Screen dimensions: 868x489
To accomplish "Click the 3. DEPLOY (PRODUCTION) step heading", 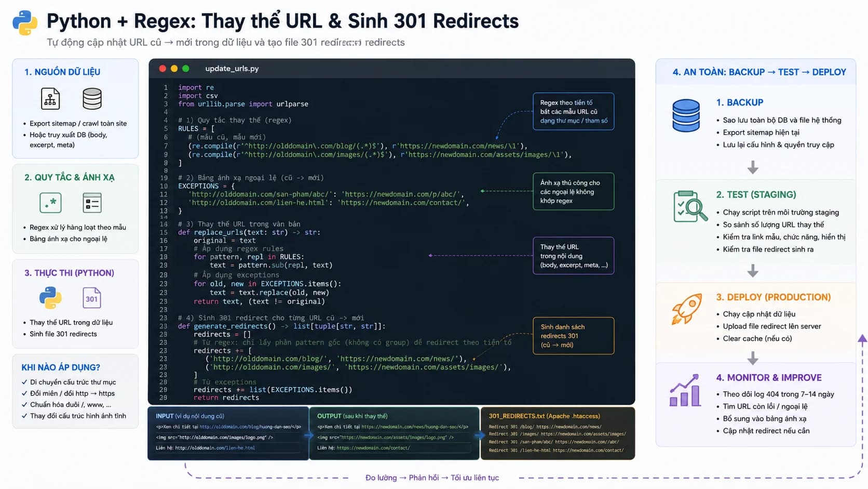I will [x=774, y=297].
